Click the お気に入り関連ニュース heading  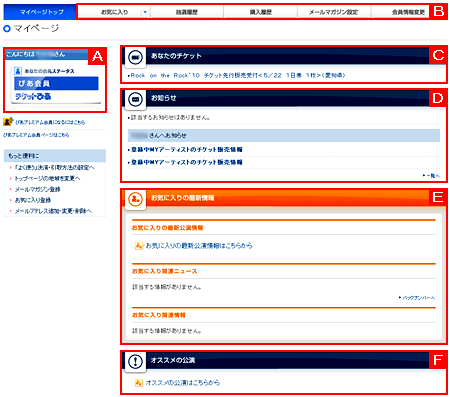(165, 271)
